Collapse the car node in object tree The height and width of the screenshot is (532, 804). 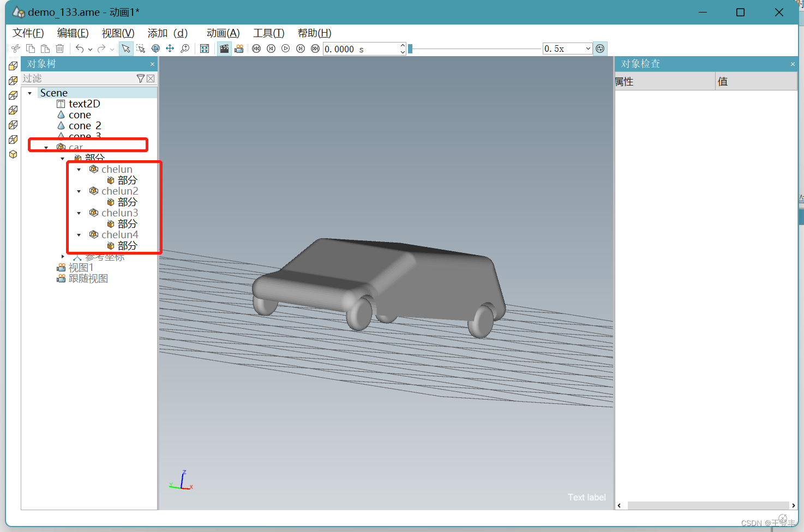tap(46, 147)
